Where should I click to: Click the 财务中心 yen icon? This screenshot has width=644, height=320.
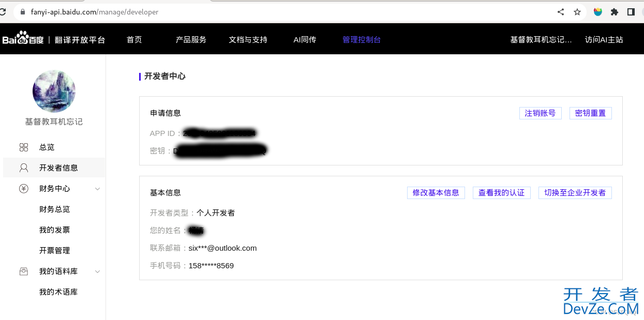(x=24, y=189)
